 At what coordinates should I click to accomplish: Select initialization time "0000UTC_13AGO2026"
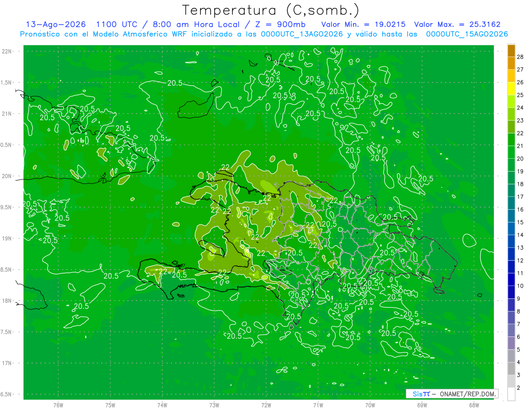(x=302, y=34)
